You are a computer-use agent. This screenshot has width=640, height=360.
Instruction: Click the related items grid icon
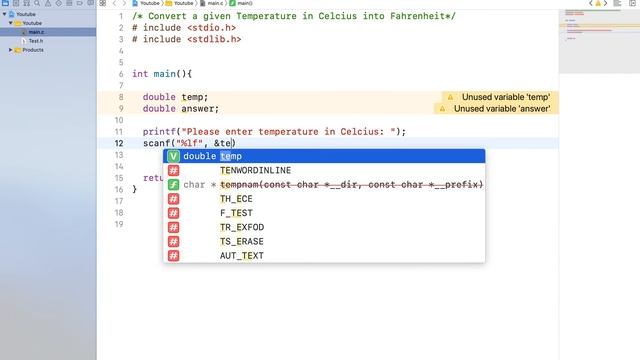[x=102, y=3]
